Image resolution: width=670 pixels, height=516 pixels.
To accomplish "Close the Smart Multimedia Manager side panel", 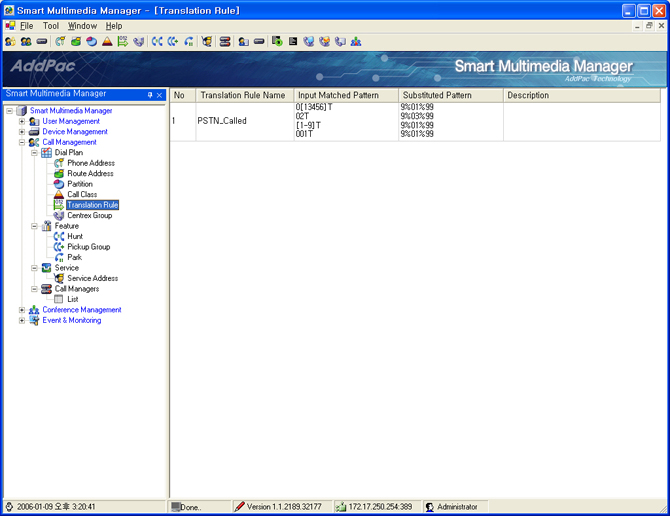I will [x=160, y=95].
